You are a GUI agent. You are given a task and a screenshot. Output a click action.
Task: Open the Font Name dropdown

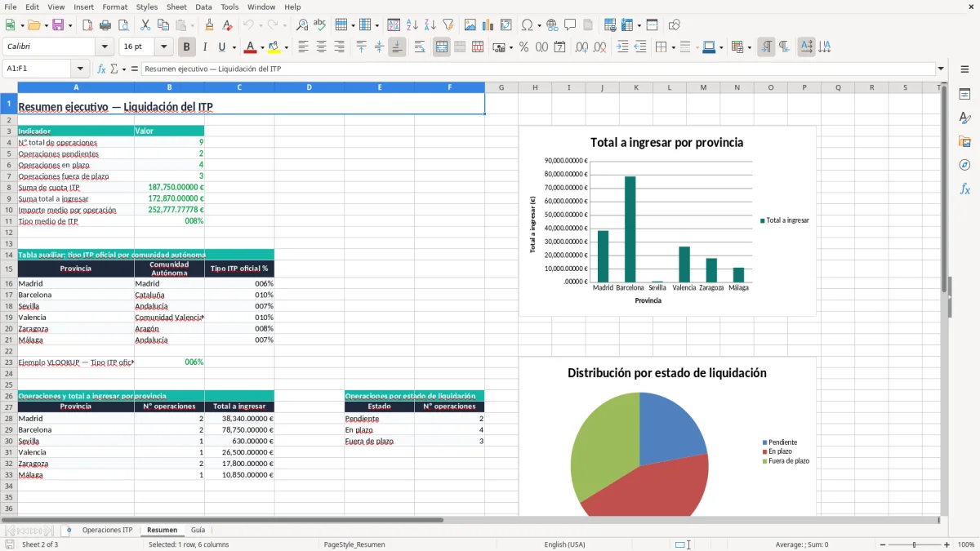pyautogui.click(x=104, y=47)
